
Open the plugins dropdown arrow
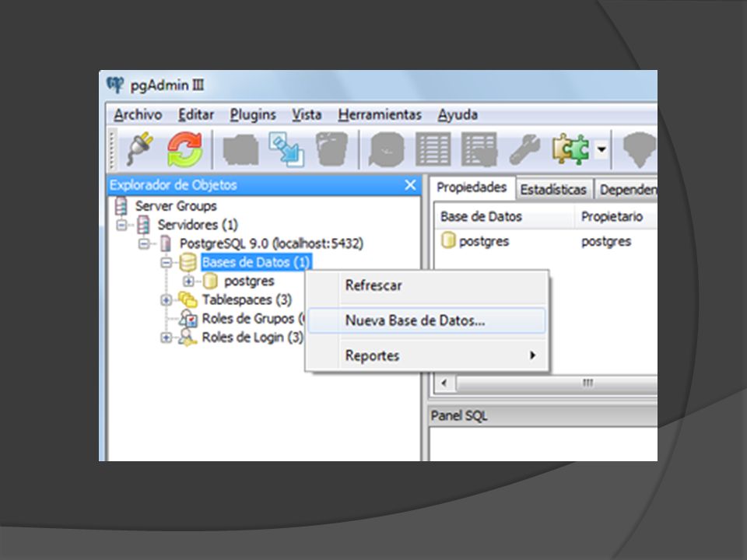pos(601,149)
